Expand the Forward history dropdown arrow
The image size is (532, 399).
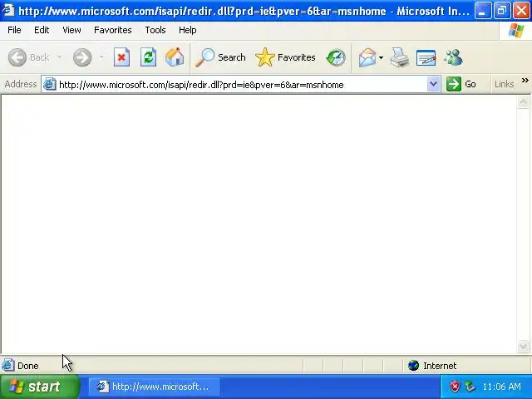[101, 57]
